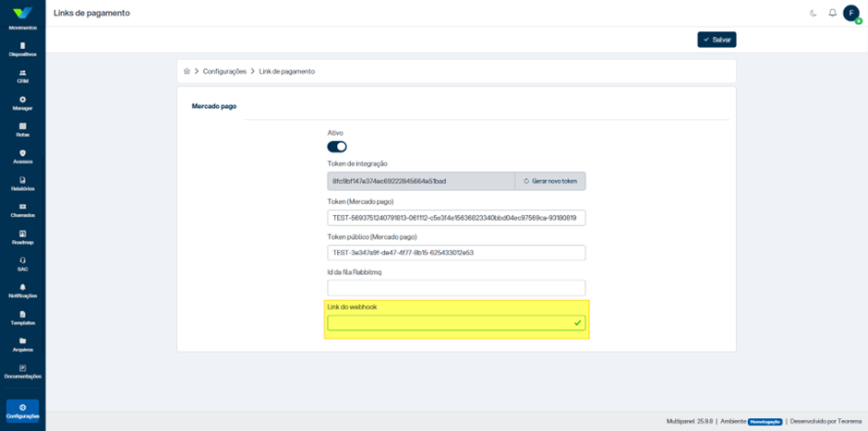The image size is (868, 431).
Task: Click the Token (Mercado pago) input
Action: coord(456,218)
